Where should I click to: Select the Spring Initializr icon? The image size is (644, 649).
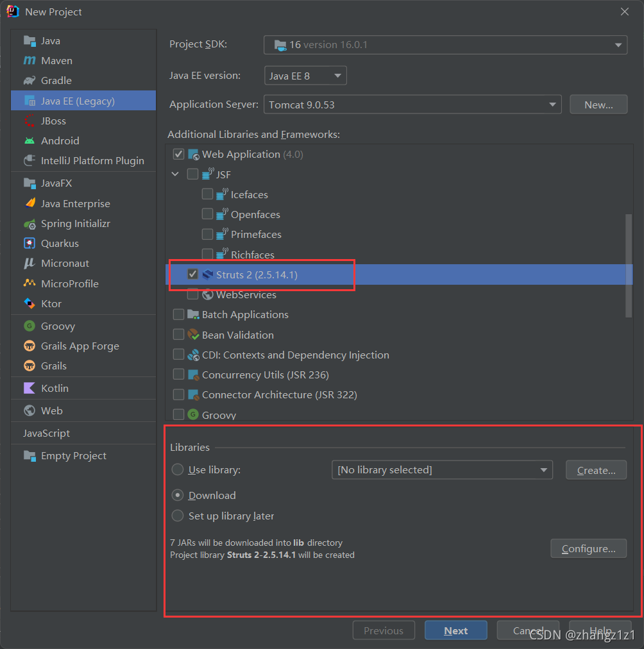coord(30,224)
